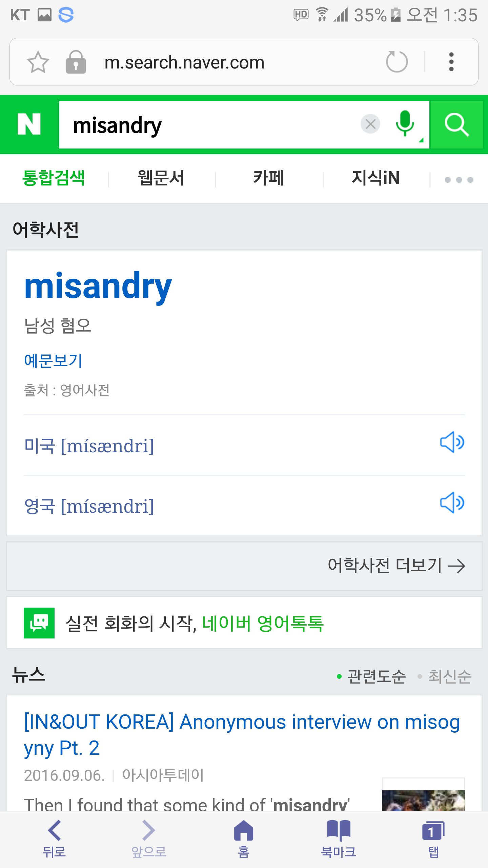Sort news by 최신순
This screenshot has width=488, height=868.
[x=449, y=676]
